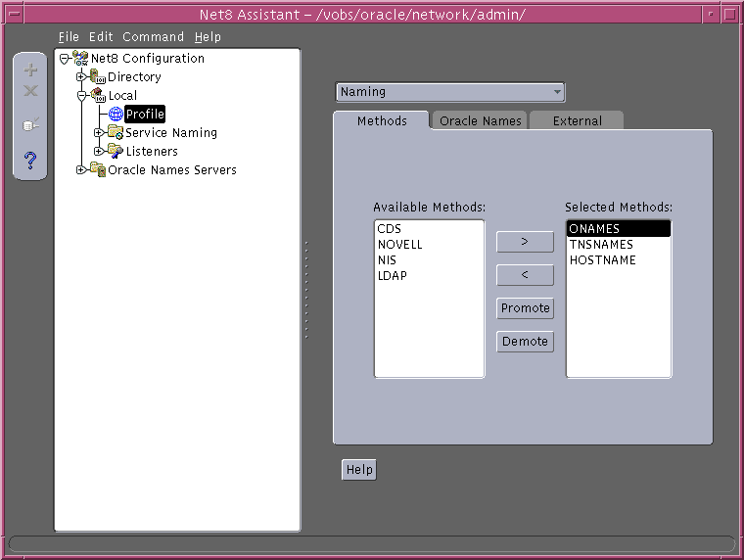Image resolution: width=744 pixels, height=560 pixels.
Task: Click the Service Naming tree icon
Action: point(116,132)
